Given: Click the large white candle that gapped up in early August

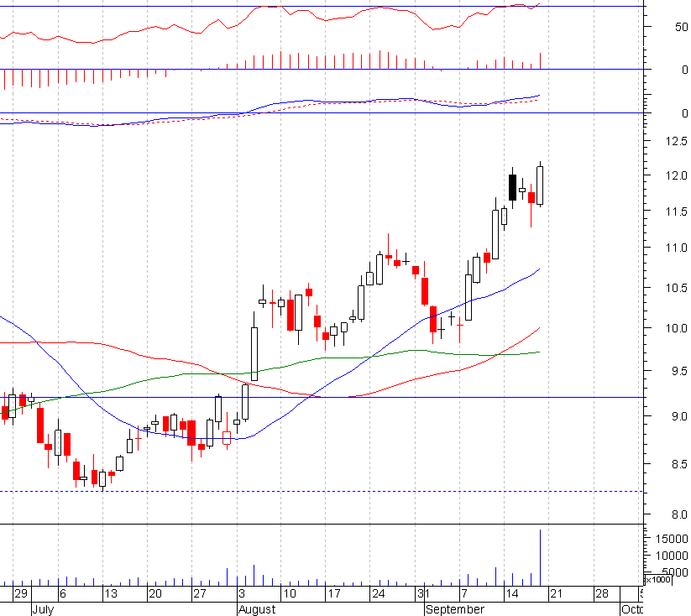Looking at the screenshot, I should 254,354.
